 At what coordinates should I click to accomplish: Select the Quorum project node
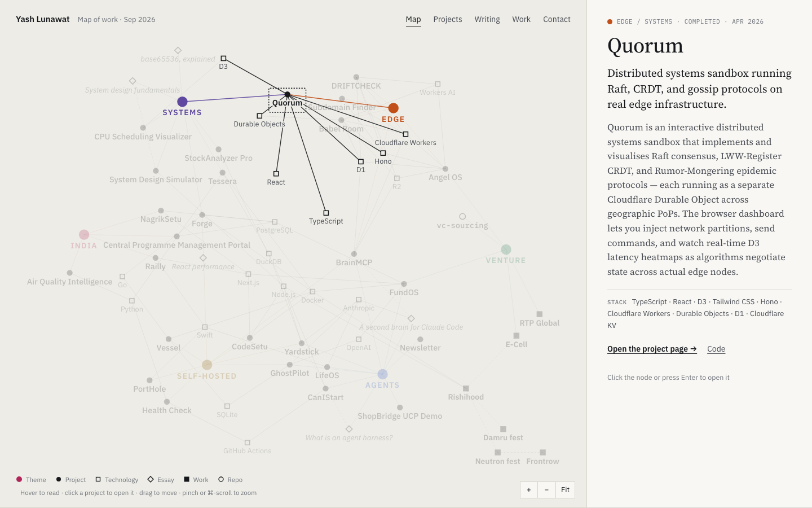(x=288, y=95)
